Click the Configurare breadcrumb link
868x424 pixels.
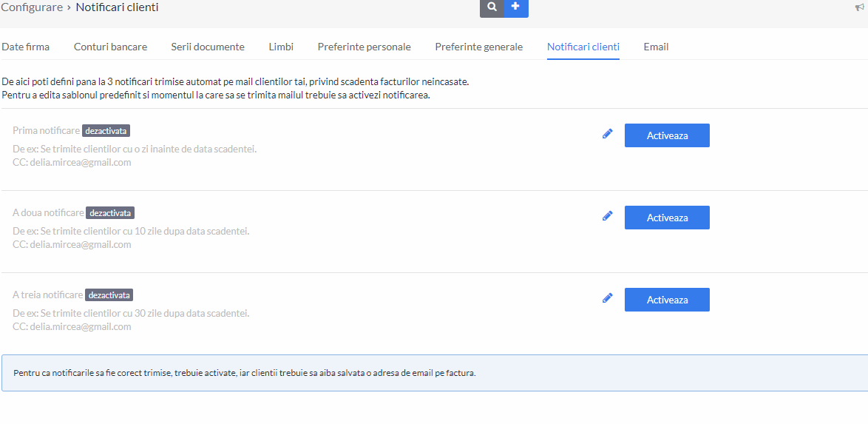[x=32, y=7]
